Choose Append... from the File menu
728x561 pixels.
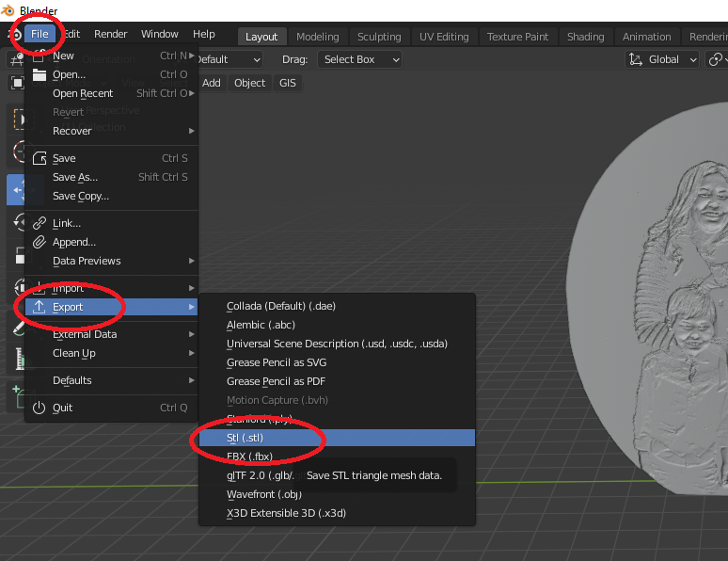coord(111,242)
